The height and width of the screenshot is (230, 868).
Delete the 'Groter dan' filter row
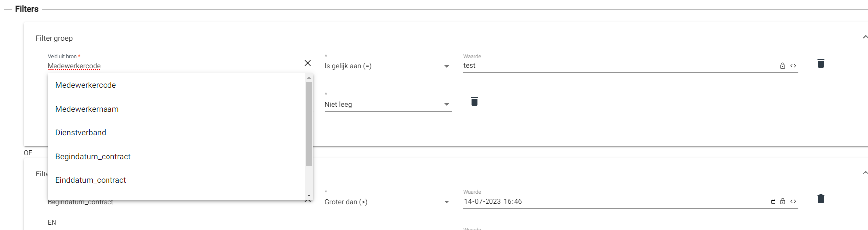click(x=821, y=199)
